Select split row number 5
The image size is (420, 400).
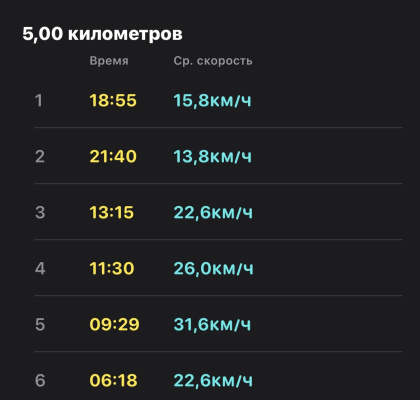[218, 324]
